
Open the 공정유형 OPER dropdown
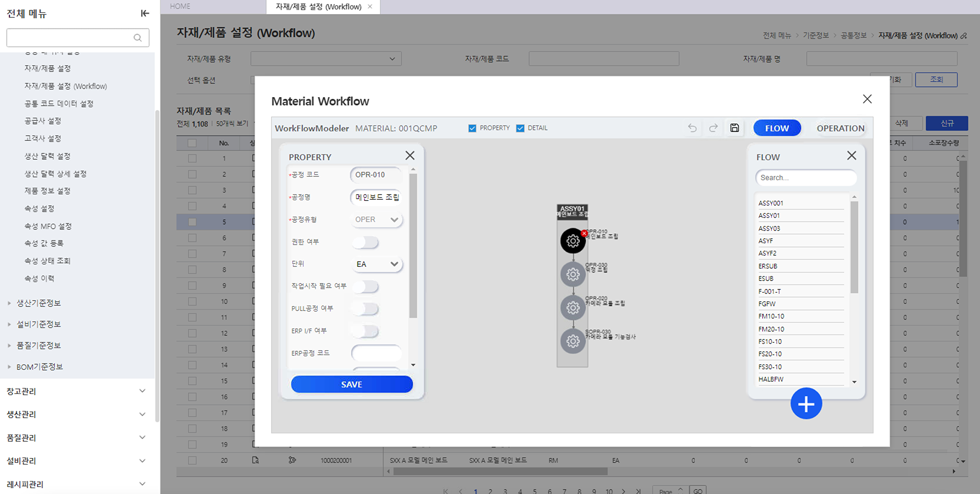point(377,220)
